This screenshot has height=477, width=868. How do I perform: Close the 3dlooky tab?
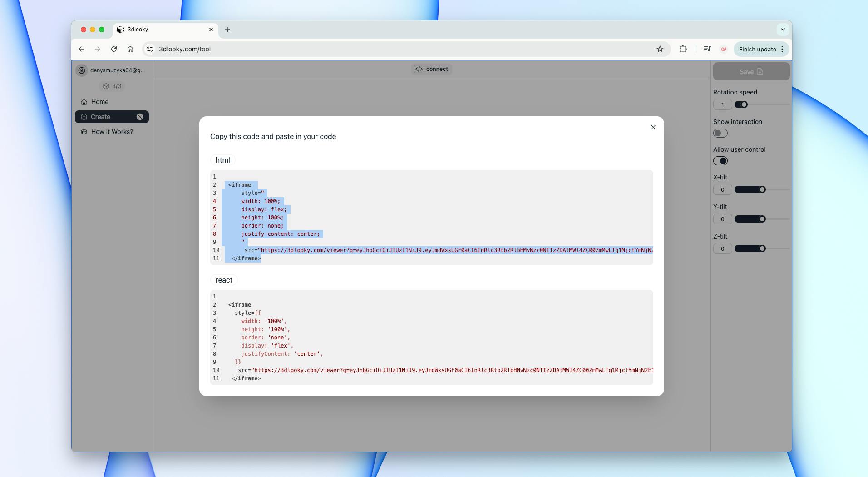(x=211, y=30)
